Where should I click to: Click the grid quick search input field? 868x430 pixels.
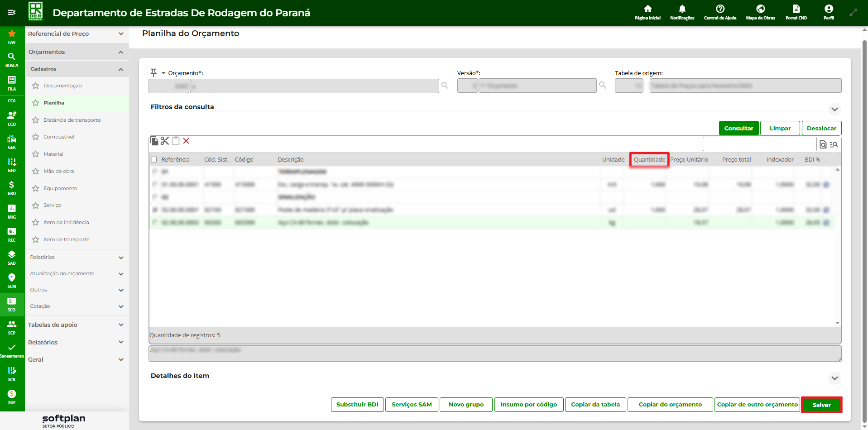pos(759,144)
